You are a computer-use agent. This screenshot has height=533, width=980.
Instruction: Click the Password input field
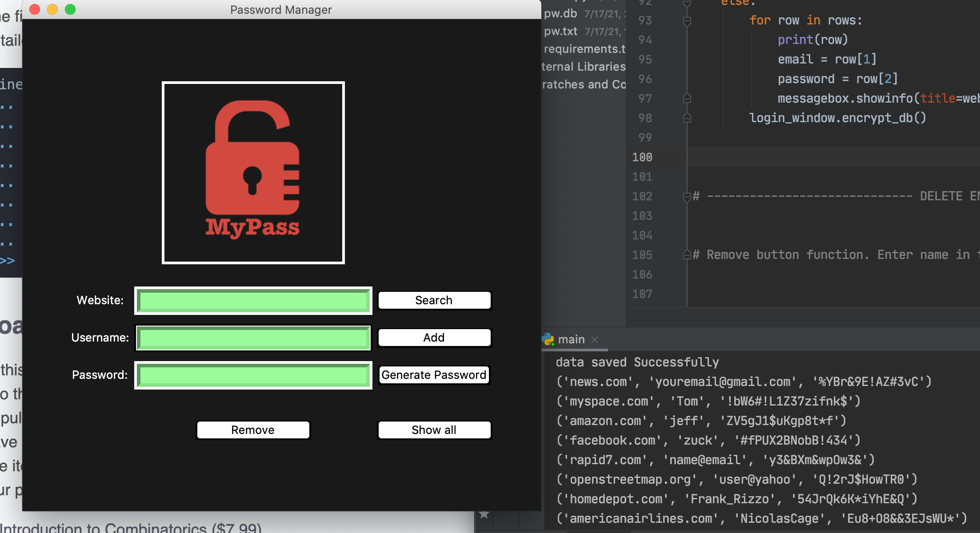[x=252, y=375]
